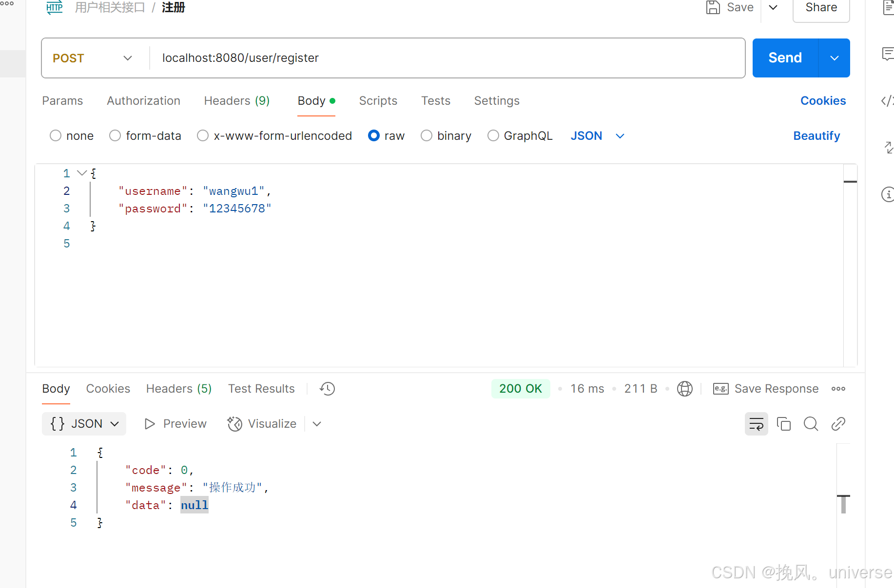Open request history via clock icon
This screenshot has width=894, height=588.
tap(327, 389)
